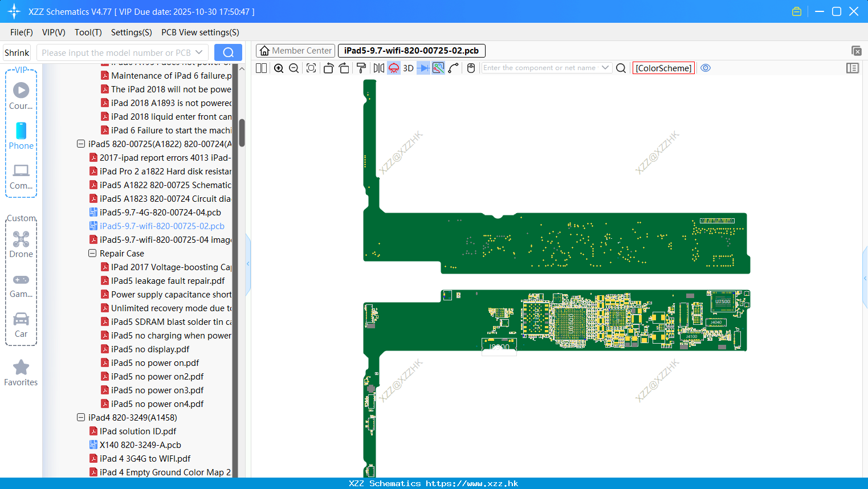Open the VIP(V) menu
The height and width of the screenshot is (489, 868).
54,32
